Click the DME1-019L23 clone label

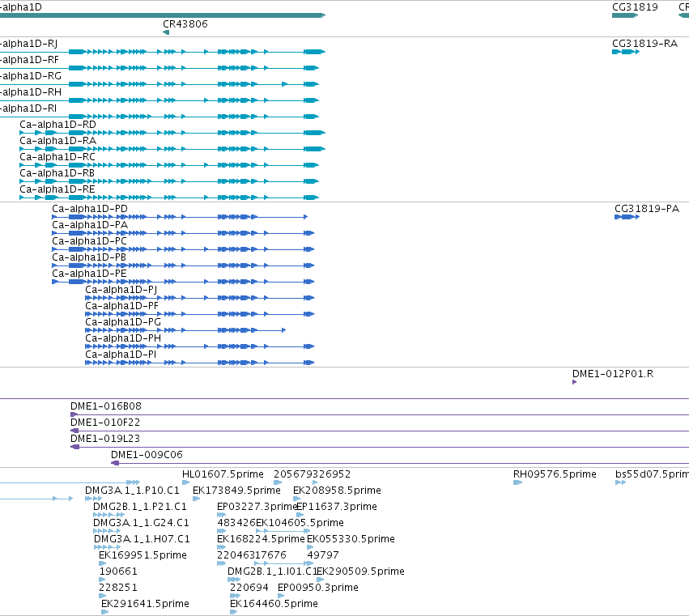point(105,439)
